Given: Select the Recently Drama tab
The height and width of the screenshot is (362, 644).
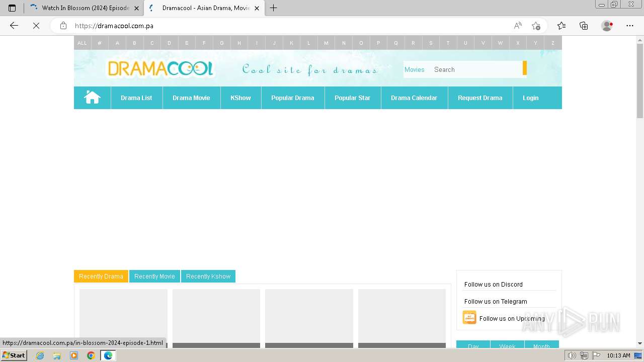Looking at the screenshot, I should (x=101, y=277).
